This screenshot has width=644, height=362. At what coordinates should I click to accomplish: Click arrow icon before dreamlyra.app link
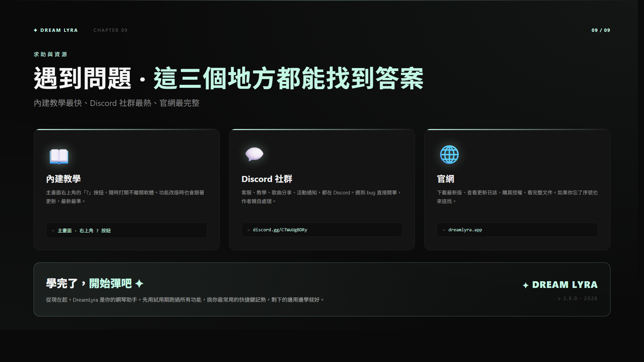[x=444, y=230]
